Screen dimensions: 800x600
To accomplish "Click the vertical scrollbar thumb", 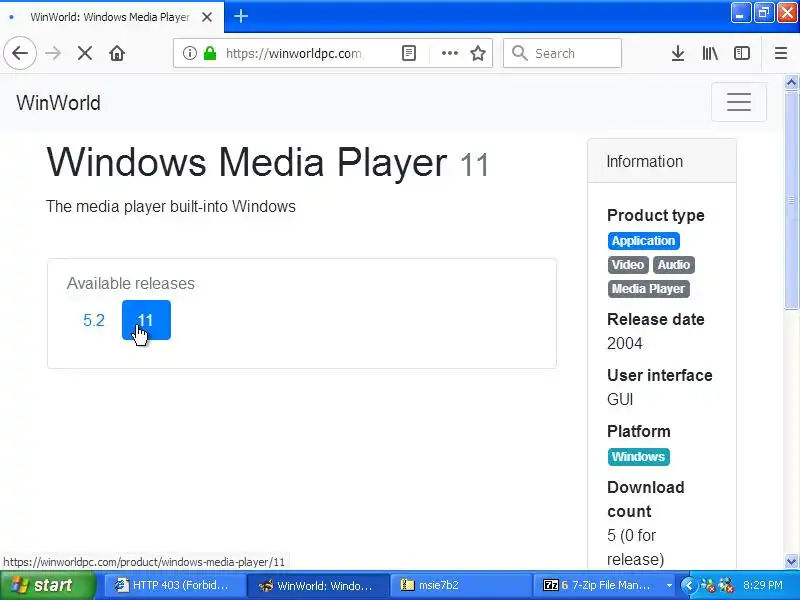I will coord(791,199).
